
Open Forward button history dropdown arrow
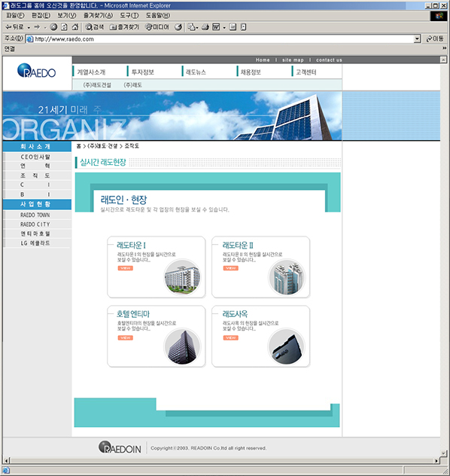(x=45, y=28)
